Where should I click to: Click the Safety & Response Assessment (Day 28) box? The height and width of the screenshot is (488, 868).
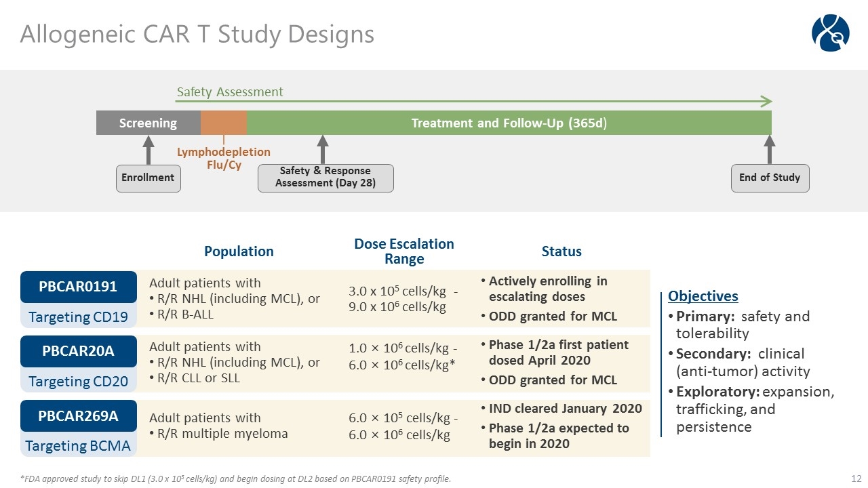tap(325, 178)
